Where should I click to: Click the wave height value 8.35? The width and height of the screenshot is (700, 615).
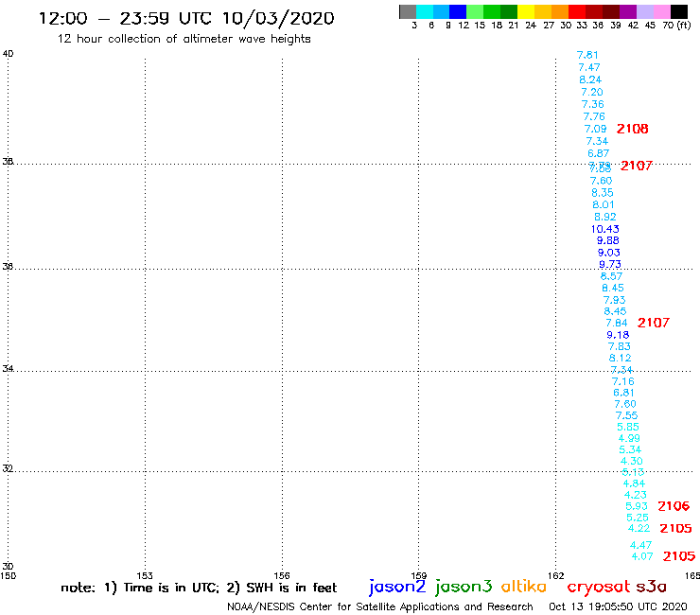(603, 193)
